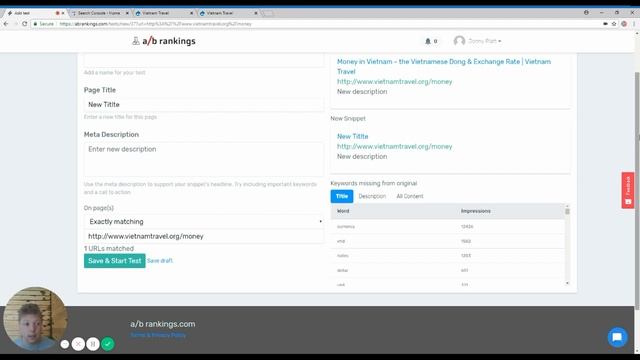Click the original snippet title link
The height and width of the screenshot is (360, 640).
444,67
